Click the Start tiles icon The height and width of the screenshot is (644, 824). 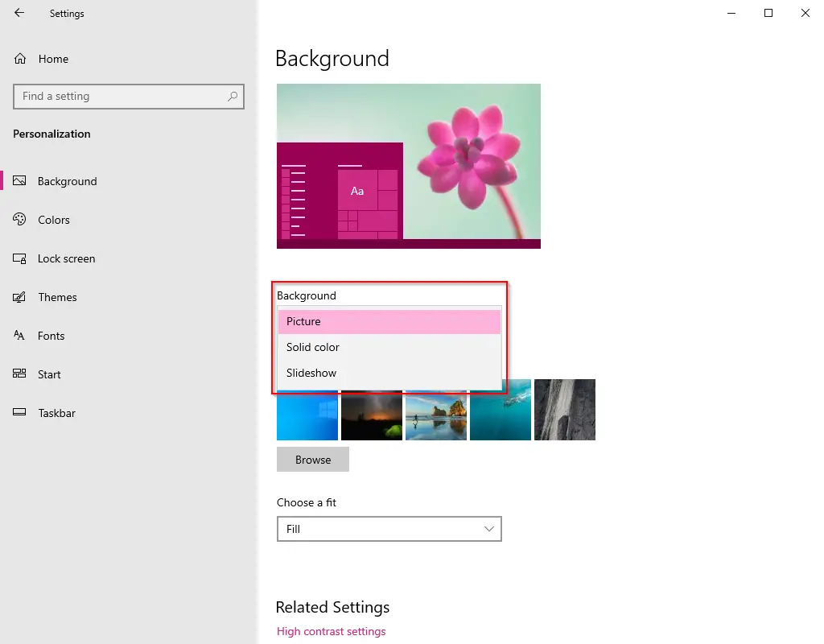pos(19,374)
